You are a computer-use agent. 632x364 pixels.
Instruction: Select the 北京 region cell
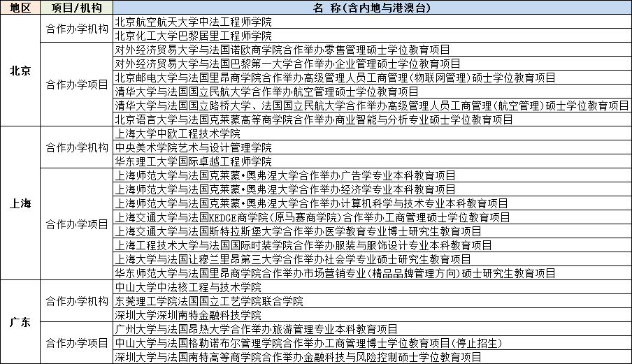[x=20, y=71]
